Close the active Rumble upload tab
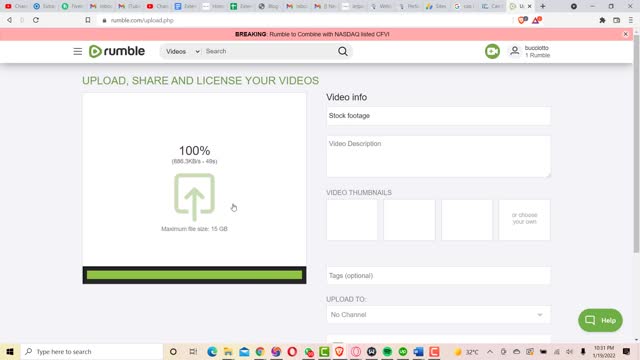Viewport: 640px width, 360px height. click(x=529, y=6)
